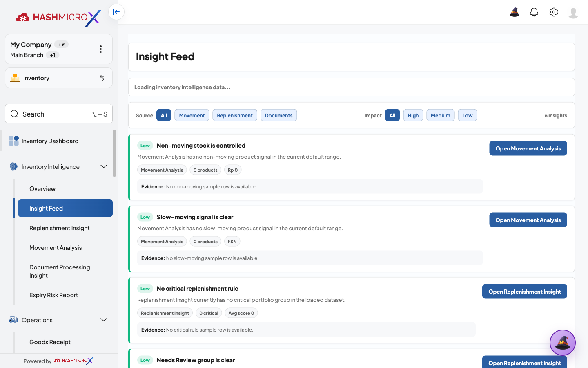Screen dimensions: 588x368
Task: Open Movement Analysis for slow-moving signal
Action: (x=528, y=220)
